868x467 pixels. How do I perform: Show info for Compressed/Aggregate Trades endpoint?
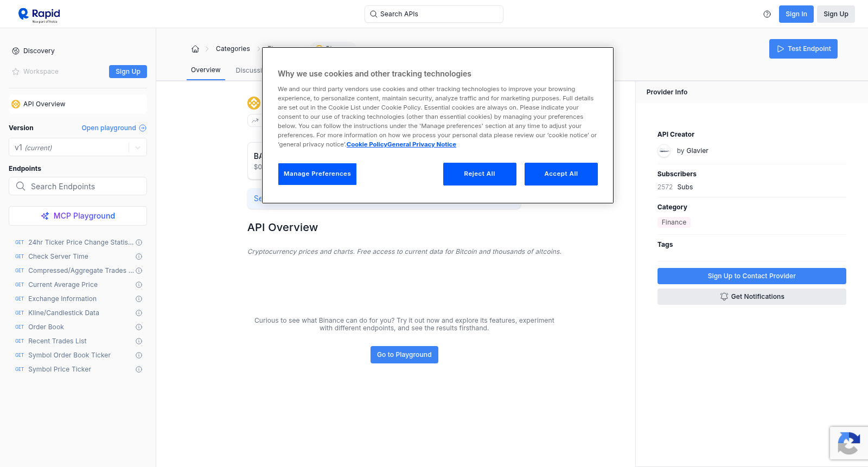tap(139, 271)
